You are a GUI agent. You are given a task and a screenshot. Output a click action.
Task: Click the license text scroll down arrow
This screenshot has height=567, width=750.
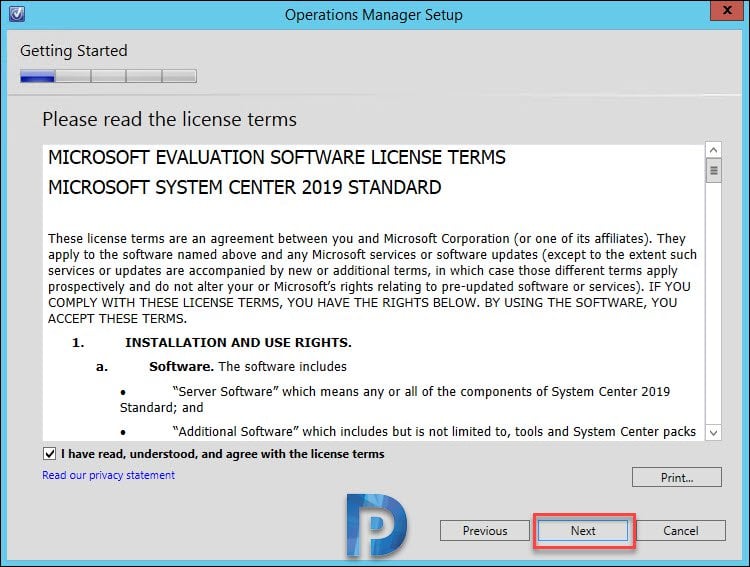pyautogui.click(x=713, y=433)
